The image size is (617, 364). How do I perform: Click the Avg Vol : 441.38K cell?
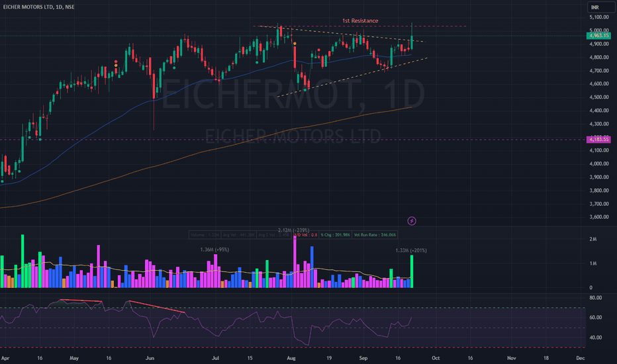click(238, 235)
